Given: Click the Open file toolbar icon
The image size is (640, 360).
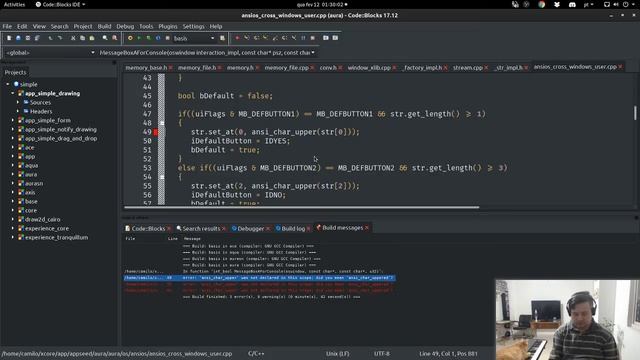Looking at the screenshot, I should [18, 38].
